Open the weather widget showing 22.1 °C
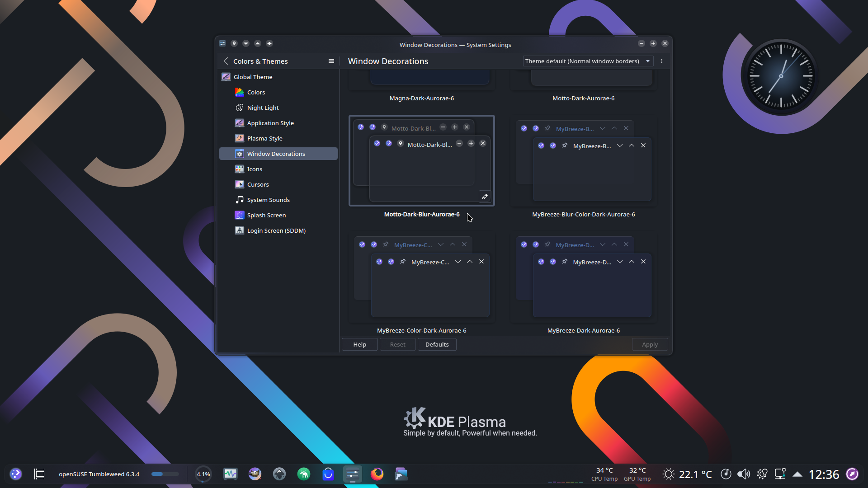Viewport: 868px width, 488px height. pos(687,474)
